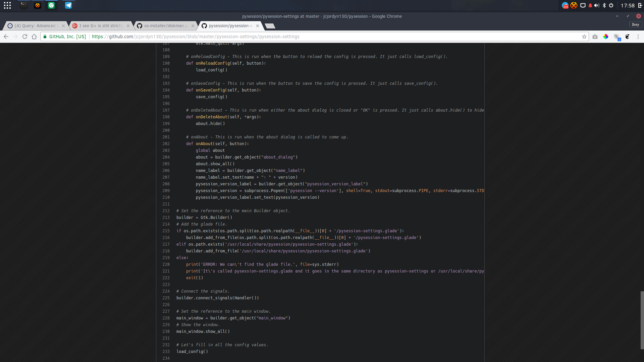Close the Query: Advanced tab
Image resolution: width=644 pixels, height=362 pixels.
[63, 26]
